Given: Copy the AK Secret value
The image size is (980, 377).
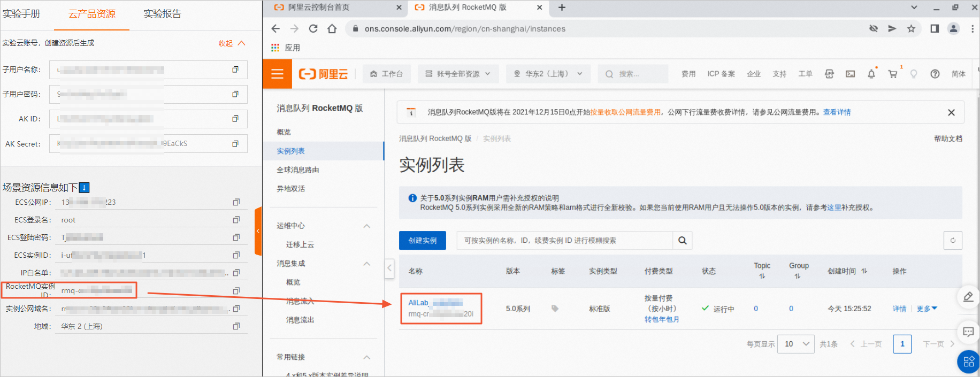Looking at the screenshot, I should click(235, 143).
